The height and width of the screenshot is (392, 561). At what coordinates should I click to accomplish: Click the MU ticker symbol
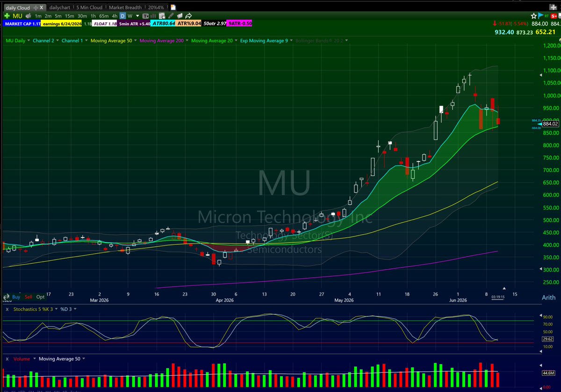pyautogui.click(x=18, y=16)
